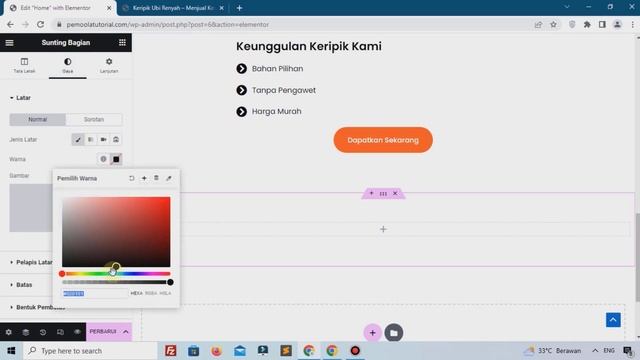Open the History icon

click(x=43, y=332)
